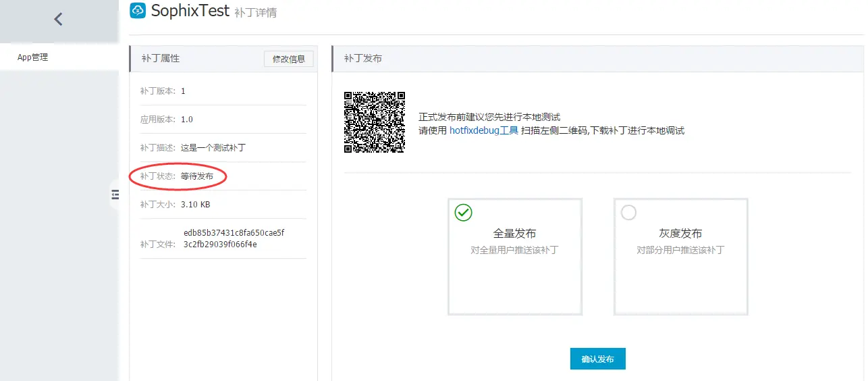Click the 确认发布 button
This screenshot has height=381, width=868.
click(598, 359)
